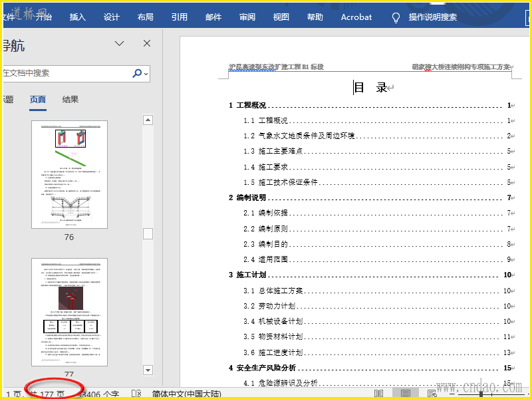532x399 pixels.
Task: Switch to the 布局 ribbon tab
Action: (x=145, y=17)
